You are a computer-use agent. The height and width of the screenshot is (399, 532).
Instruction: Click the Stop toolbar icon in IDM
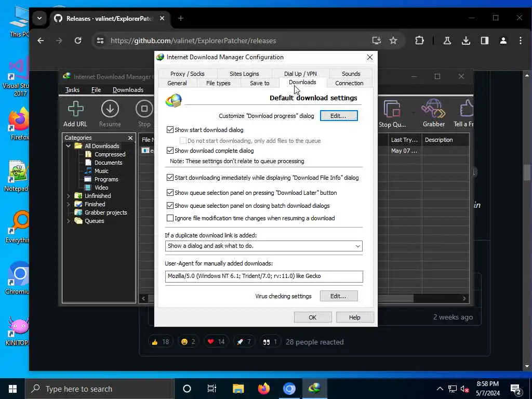click(x=144, y=114)
